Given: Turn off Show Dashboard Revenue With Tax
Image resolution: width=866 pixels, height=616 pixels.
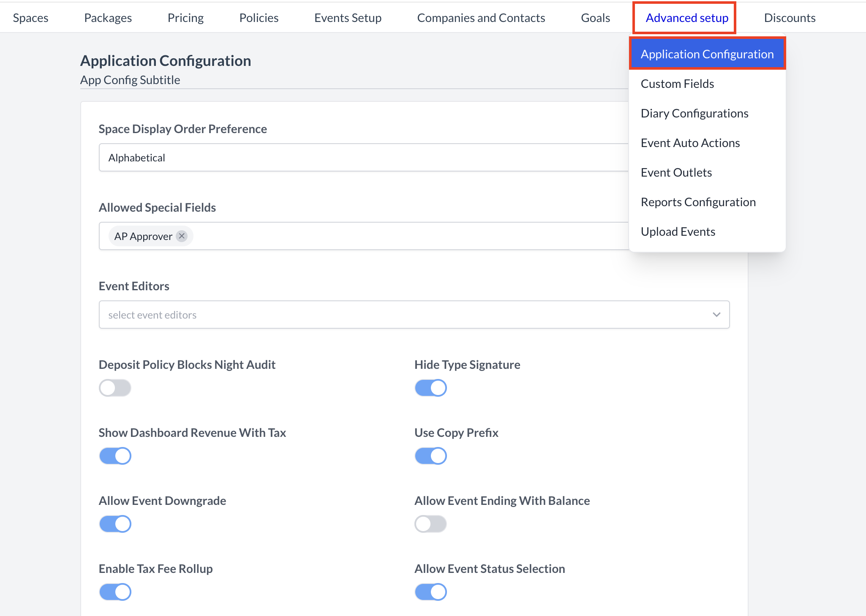Looking at the screenshot, I should coord(115,455).
